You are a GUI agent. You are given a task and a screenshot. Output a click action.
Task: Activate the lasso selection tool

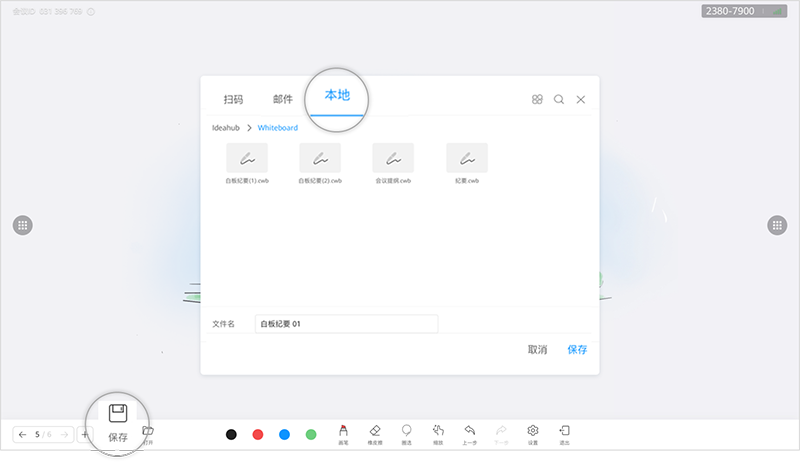[407, 431]
